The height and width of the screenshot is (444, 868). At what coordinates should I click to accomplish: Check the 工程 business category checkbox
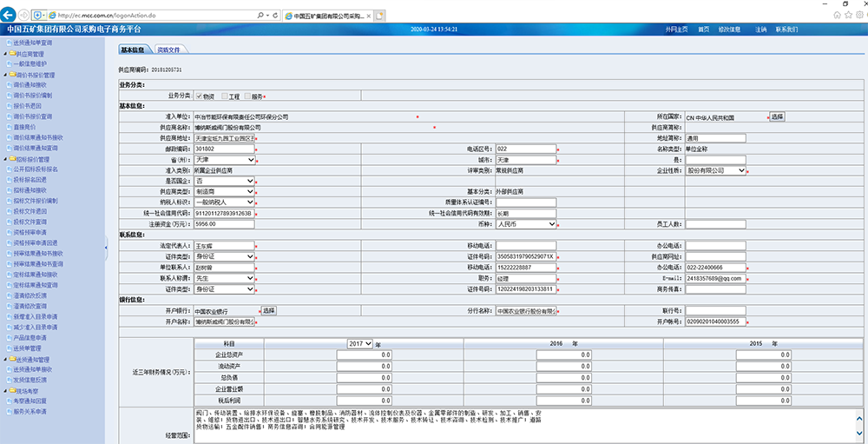coord(225,96)
